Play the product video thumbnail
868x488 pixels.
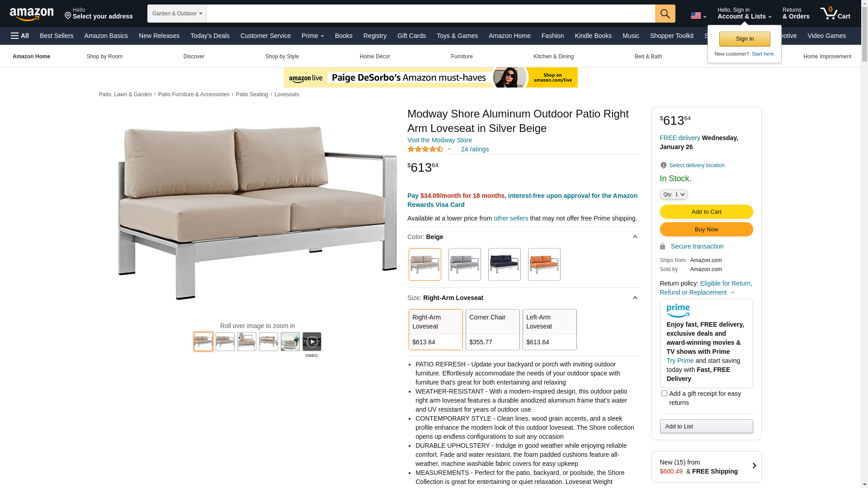pyautogui.click(x=312, y=342)
